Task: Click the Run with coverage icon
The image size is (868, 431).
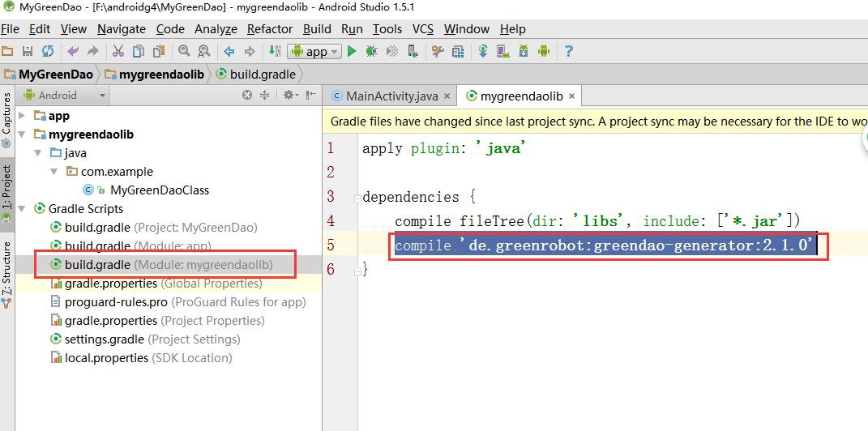Action: click(392, 52)
